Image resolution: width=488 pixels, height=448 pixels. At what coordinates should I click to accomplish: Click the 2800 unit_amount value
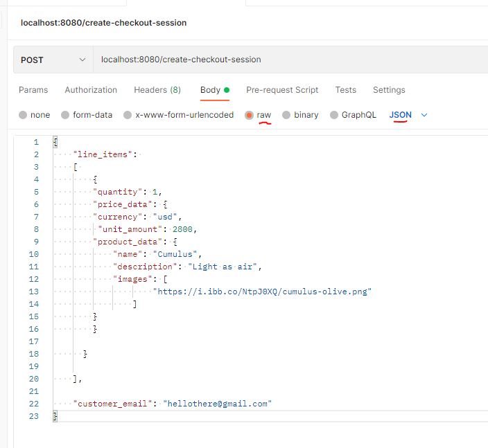click(182, 229)
